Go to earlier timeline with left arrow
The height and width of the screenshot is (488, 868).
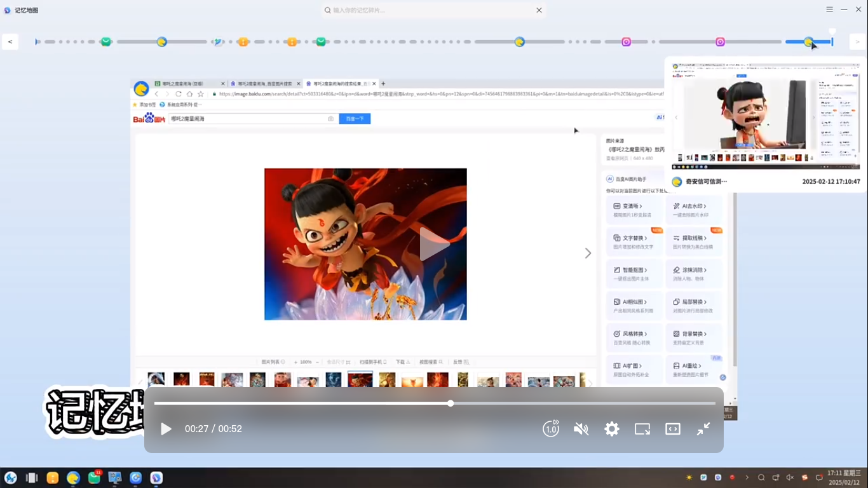(x=10, y=42)
